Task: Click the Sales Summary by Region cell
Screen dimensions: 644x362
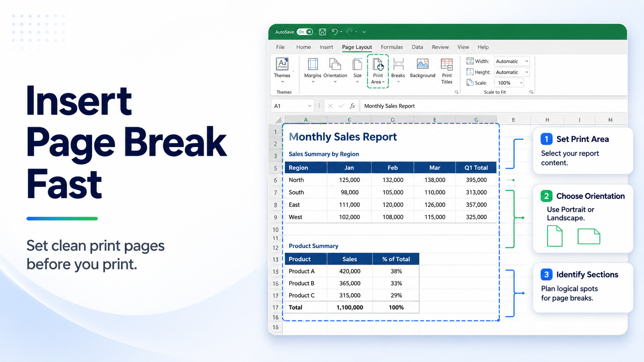Action: (324, 154)
